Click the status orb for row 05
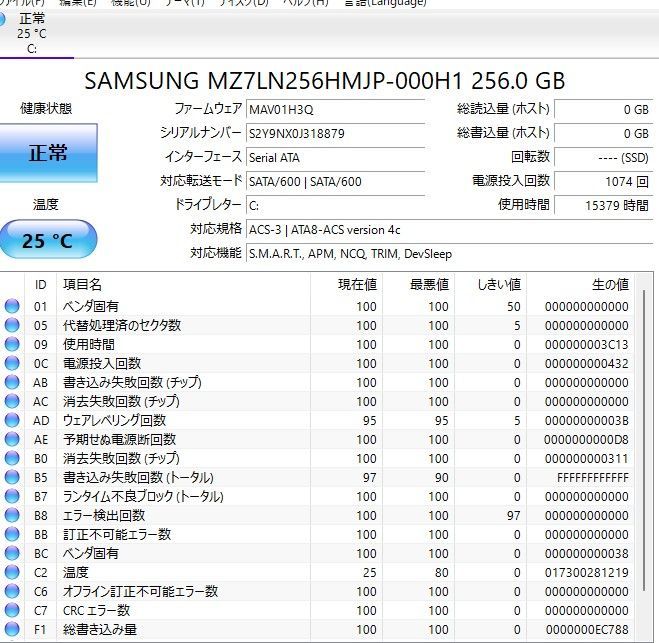Screen dimensions: 659x643 click(x=12, y=325)
